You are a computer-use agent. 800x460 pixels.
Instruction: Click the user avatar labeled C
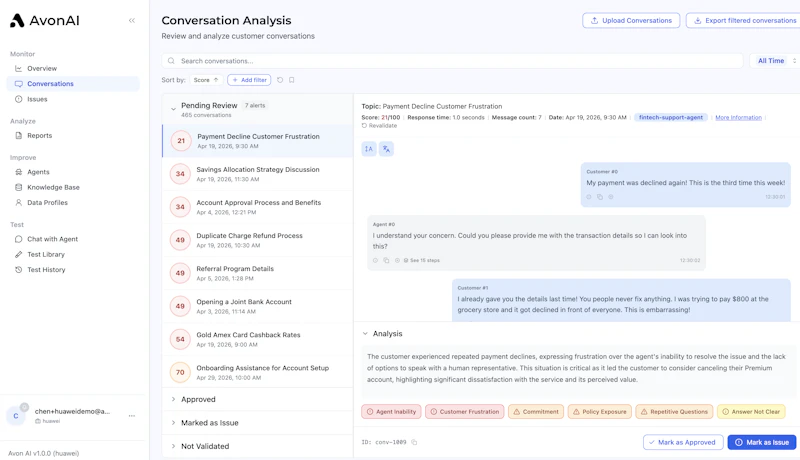16,416
